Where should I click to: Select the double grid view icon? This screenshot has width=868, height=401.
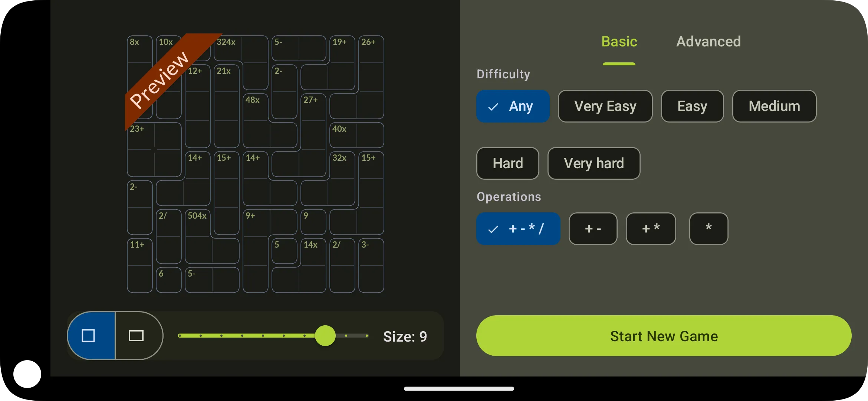(x=137, y=336)
